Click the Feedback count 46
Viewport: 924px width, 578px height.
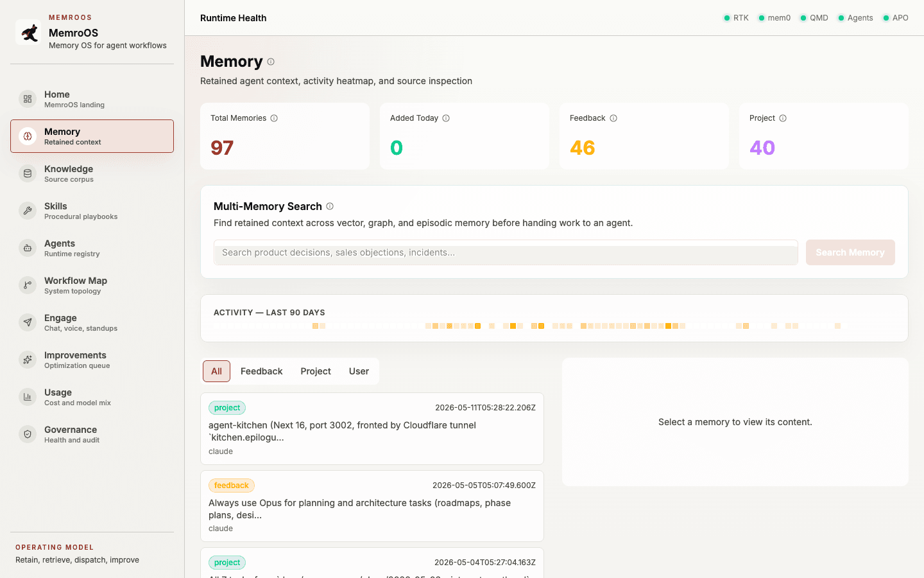[583, 148]
